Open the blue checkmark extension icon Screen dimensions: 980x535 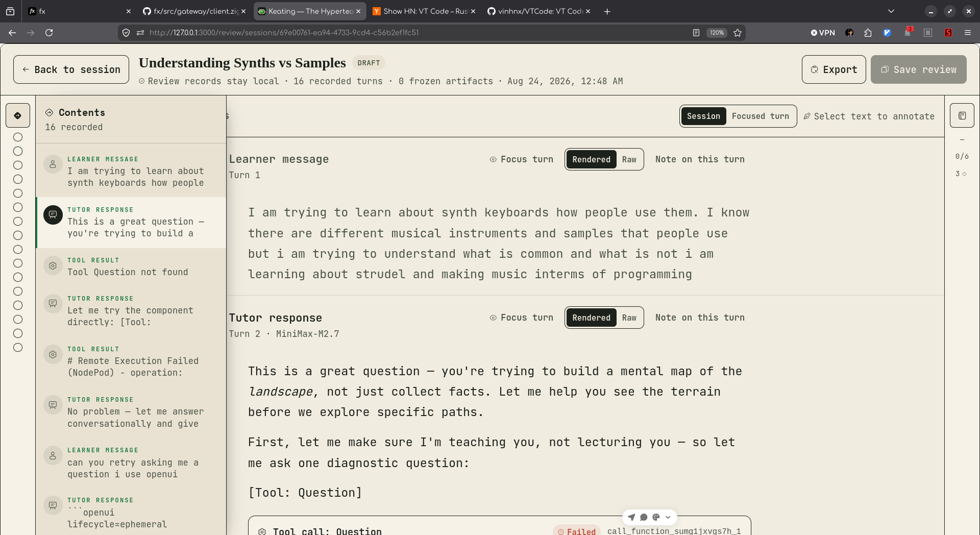pyautogui.click(x=888, y=33)
